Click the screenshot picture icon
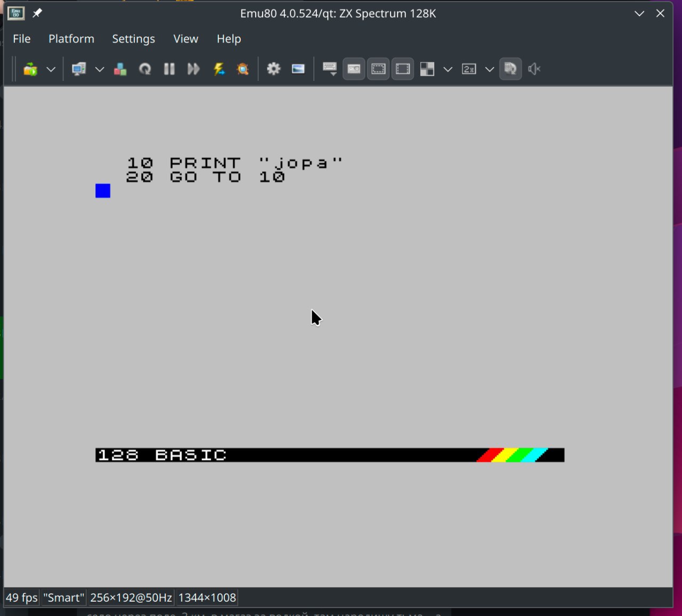This screenshot has width=682, height=616. (x=298, y=69)
